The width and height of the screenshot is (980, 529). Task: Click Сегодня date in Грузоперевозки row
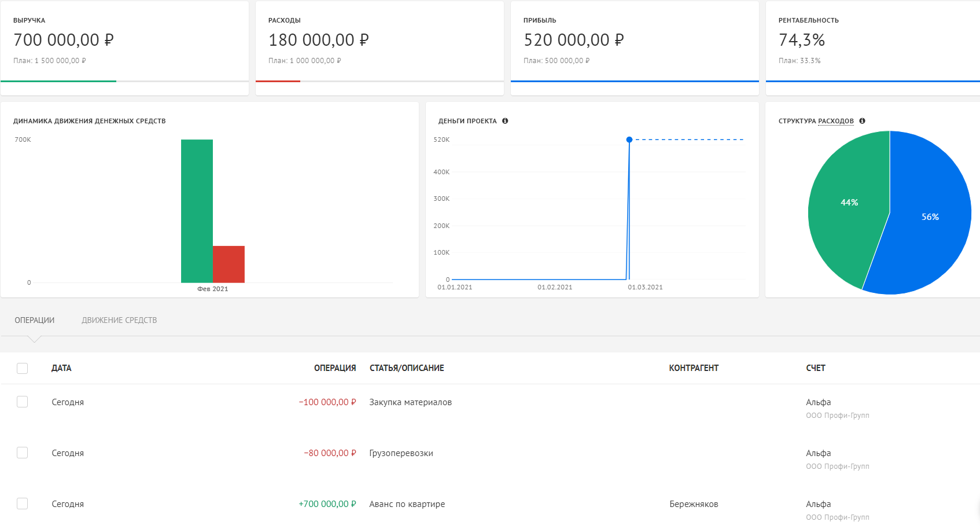click(x=68, y=453)
